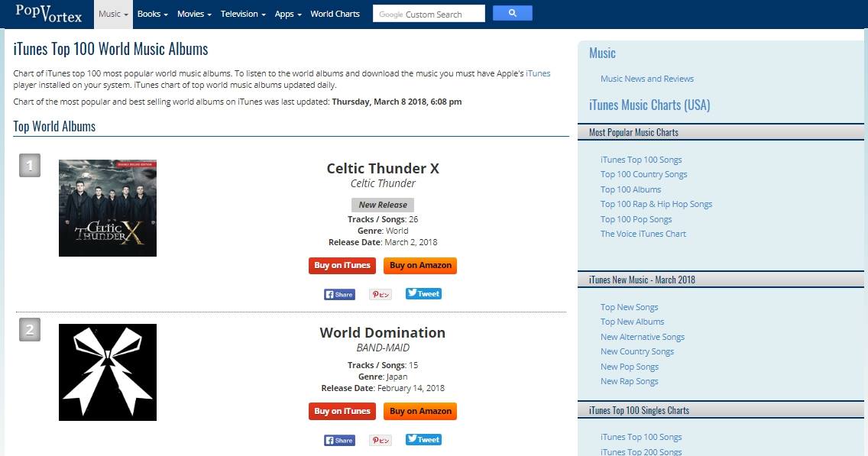Open iTunes Top 100 Songs under Singles Charts
Screen dimensions: 868x456
641,437
